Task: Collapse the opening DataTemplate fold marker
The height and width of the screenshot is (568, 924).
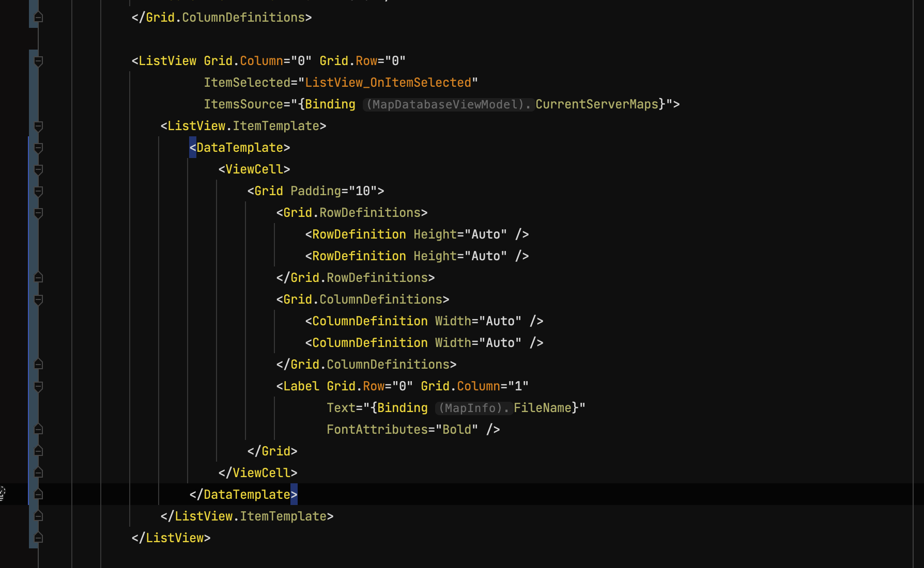Action: tap(38, 148)
